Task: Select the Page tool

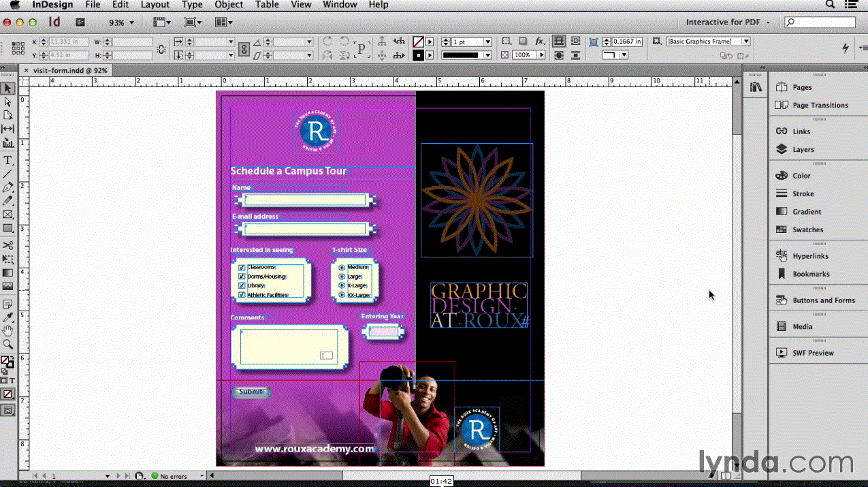Action: [x=8, y=115]
